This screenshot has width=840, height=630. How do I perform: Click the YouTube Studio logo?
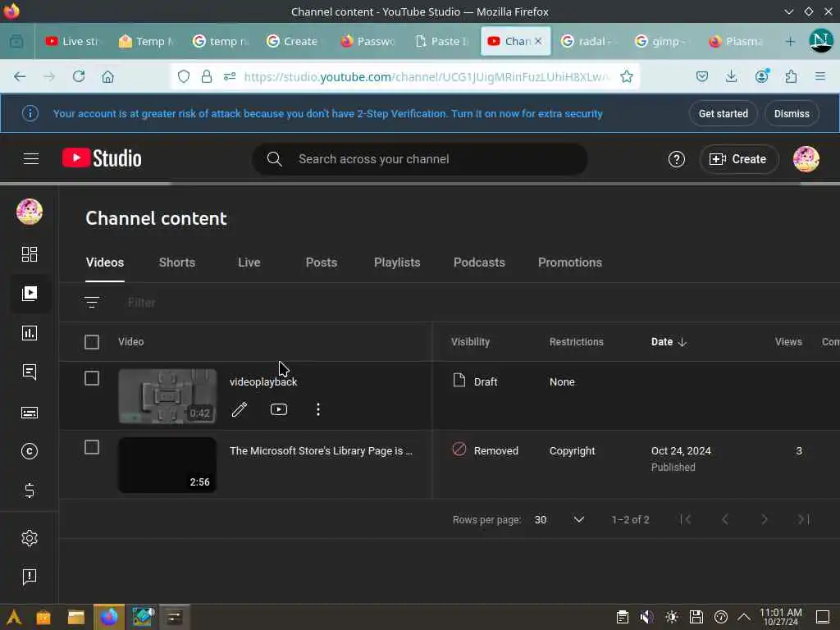[x=102, y=158]
